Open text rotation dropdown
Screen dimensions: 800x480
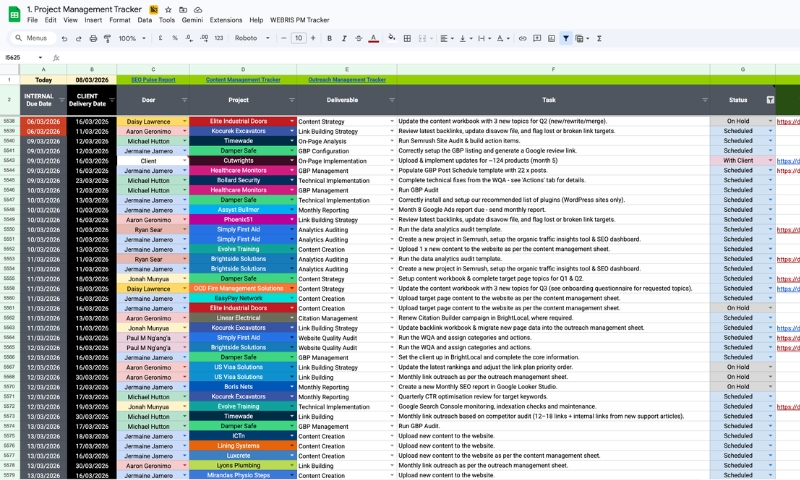(503, 38)
